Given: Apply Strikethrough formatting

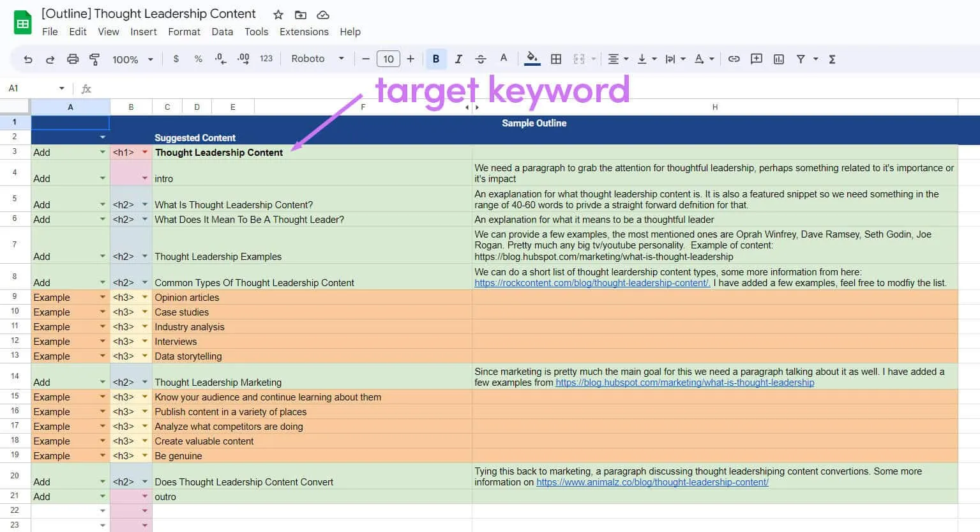Looking at the screenshot, I should point(481,59).
